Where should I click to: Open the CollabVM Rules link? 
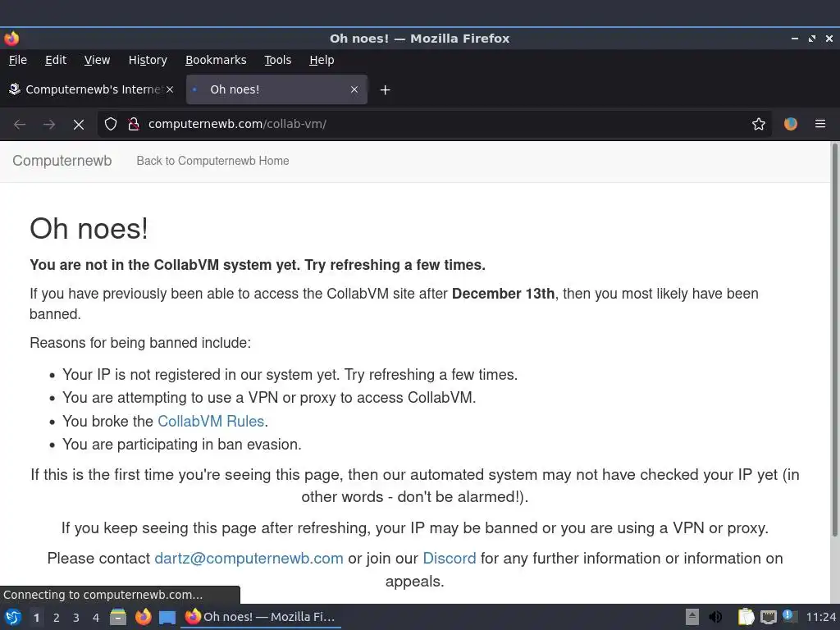[x=211, y=421]
